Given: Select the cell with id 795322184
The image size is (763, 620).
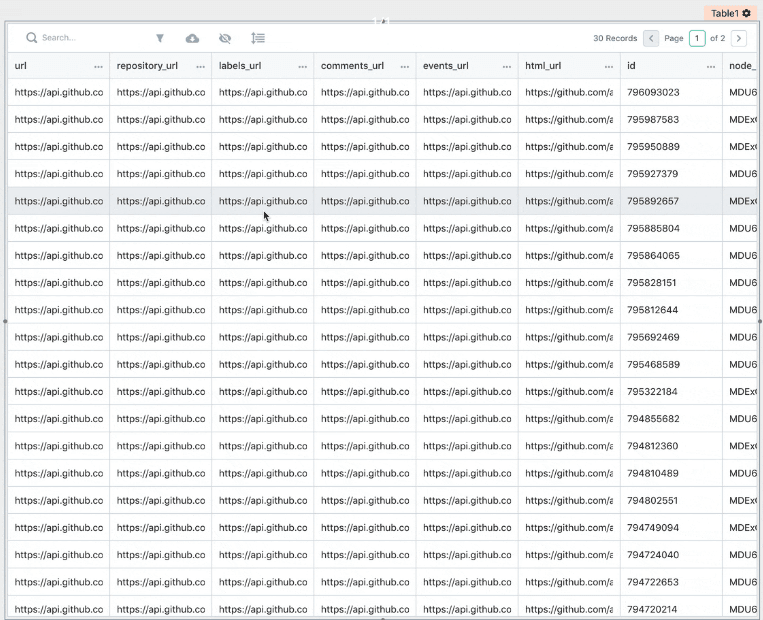Looking at the screenshot, I should 672,392.
